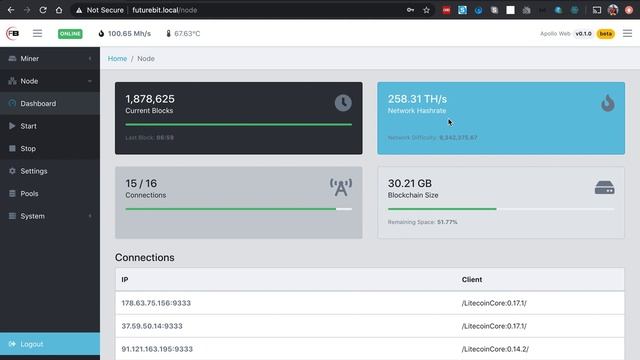Click Stop in the Node menu
Screen dimensions: 640x360
tap(50, 149)
